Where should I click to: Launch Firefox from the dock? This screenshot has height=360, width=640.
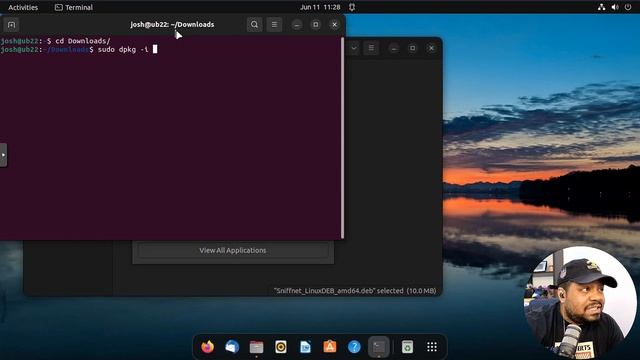[x=207, y=347]
